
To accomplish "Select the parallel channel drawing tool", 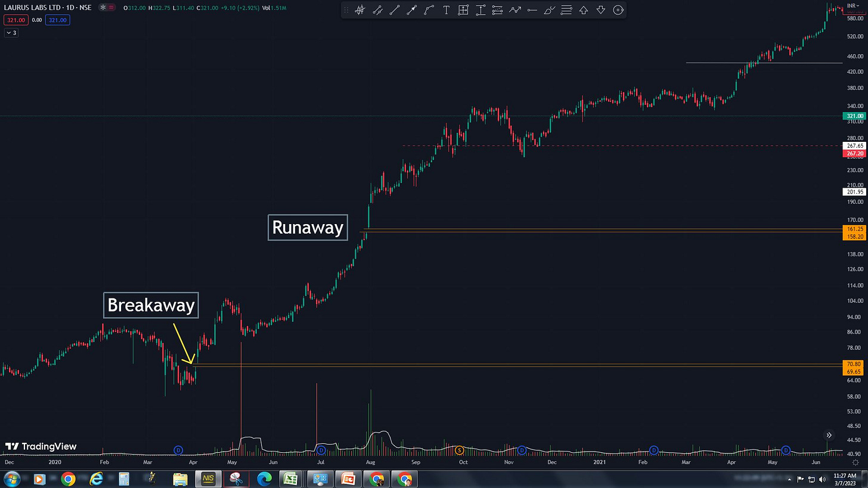I will pyautogui.click(x=377, y=10).
